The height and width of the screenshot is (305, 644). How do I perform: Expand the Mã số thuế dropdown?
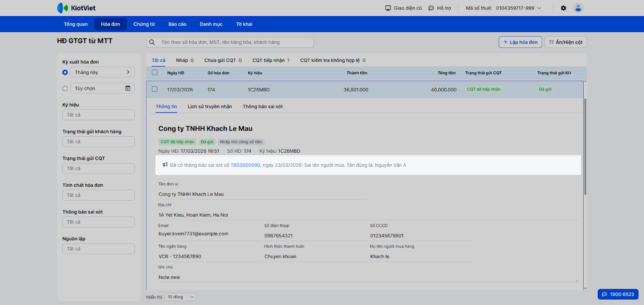pyautogui.click(x=504, y=8)
